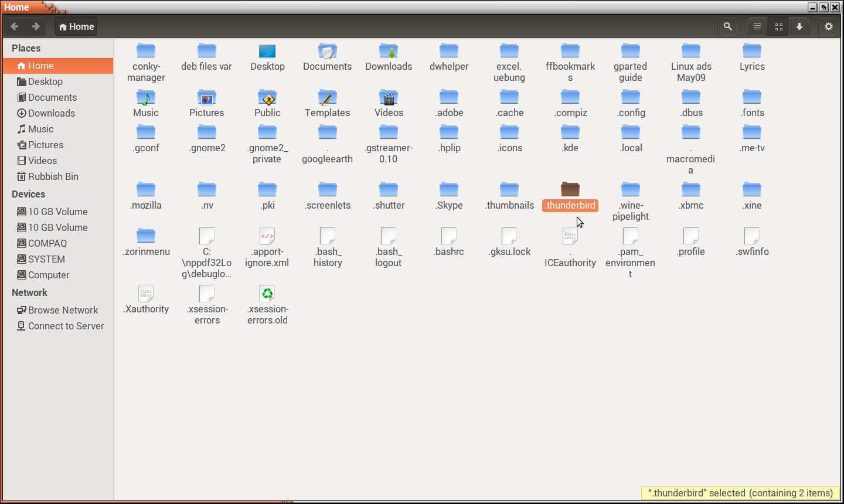This screenshot has height=504, width=844.
Task: Click Connect to Server
Action: coord(66,326)
